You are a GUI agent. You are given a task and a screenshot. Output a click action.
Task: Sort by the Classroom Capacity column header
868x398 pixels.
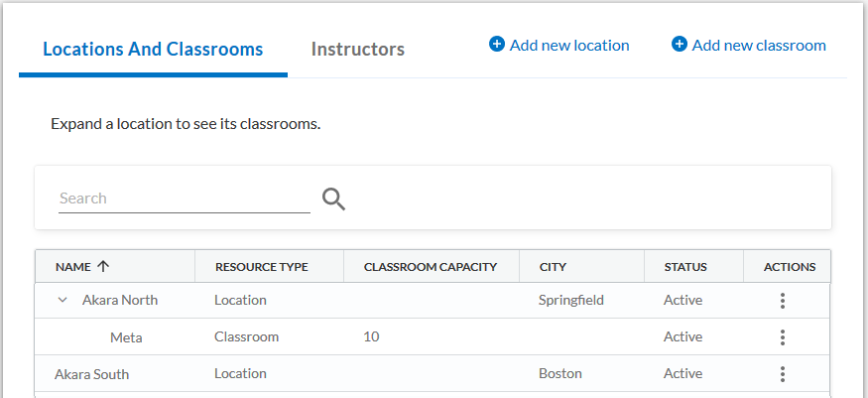(430, 267)
